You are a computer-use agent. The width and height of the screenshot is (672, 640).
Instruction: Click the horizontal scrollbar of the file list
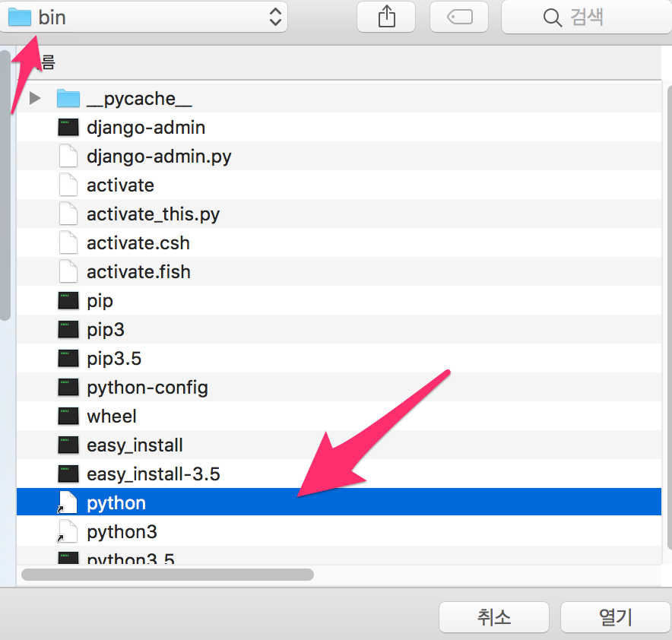click(x=167, y=575)
